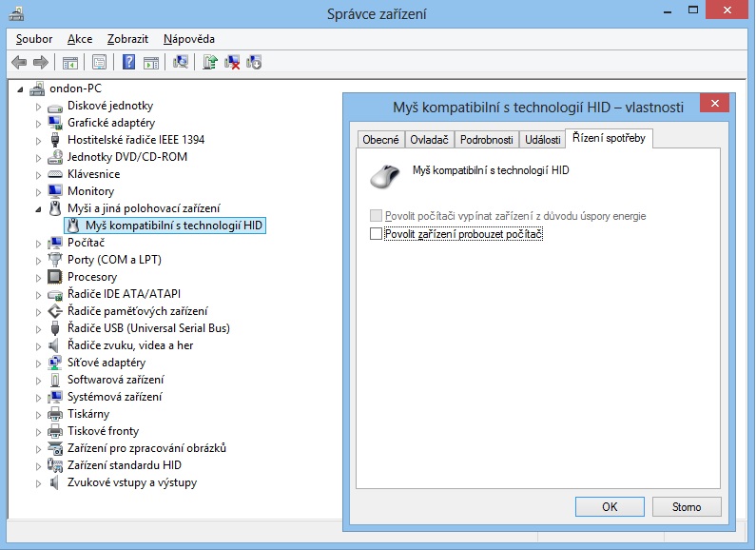
Task: Click the show/hide console tree toolbar icon
Action: click(x=70, y=62)
